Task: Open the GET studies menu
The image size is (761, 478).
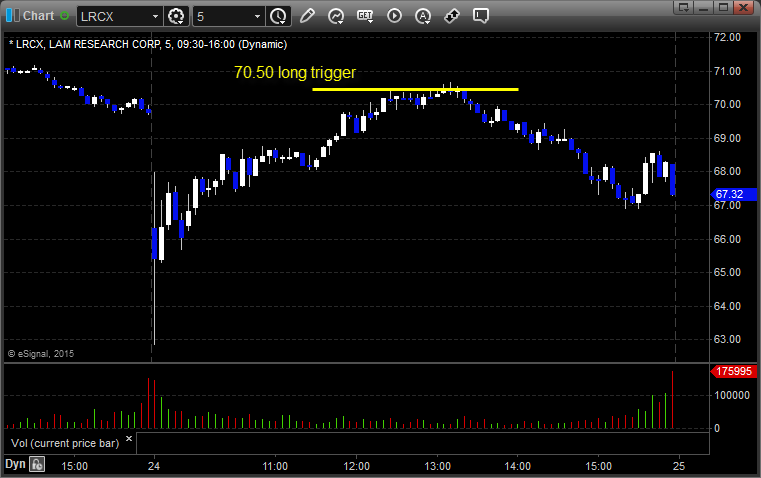Action: (365, 16)
